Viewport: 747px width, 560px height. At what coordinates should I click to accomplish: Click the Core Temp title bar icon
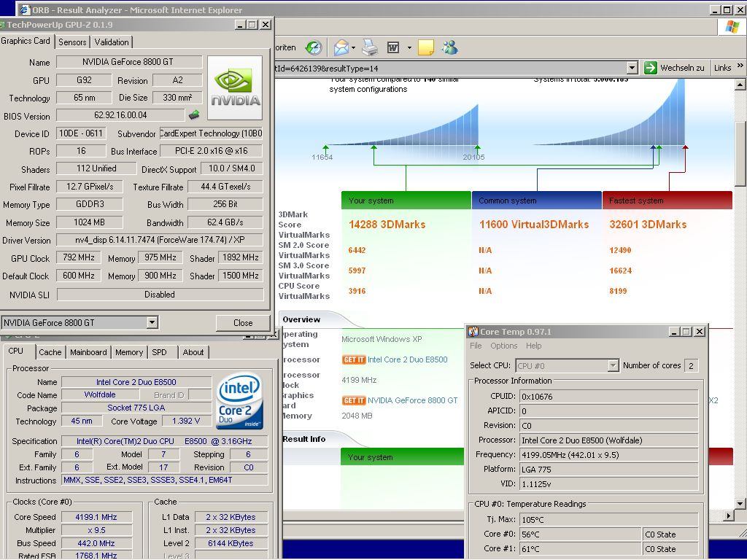pos(473,332)
